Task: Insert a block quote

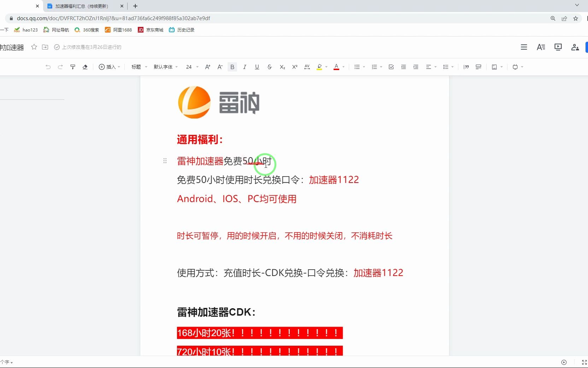Action: (466, 67)
